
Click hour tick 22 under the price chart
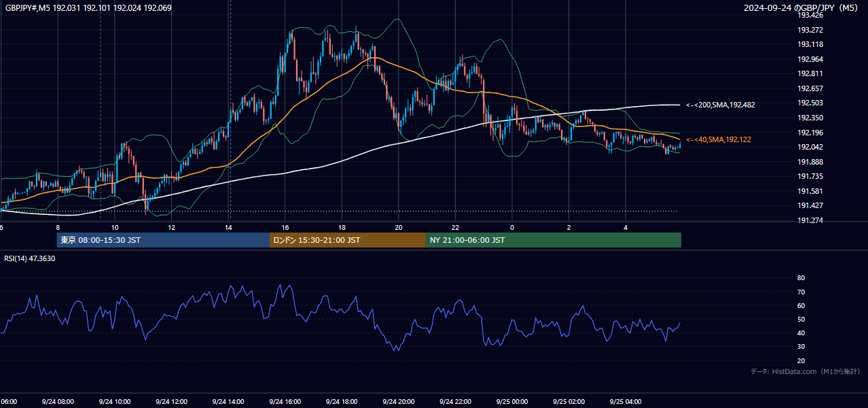tap(455, 227)
